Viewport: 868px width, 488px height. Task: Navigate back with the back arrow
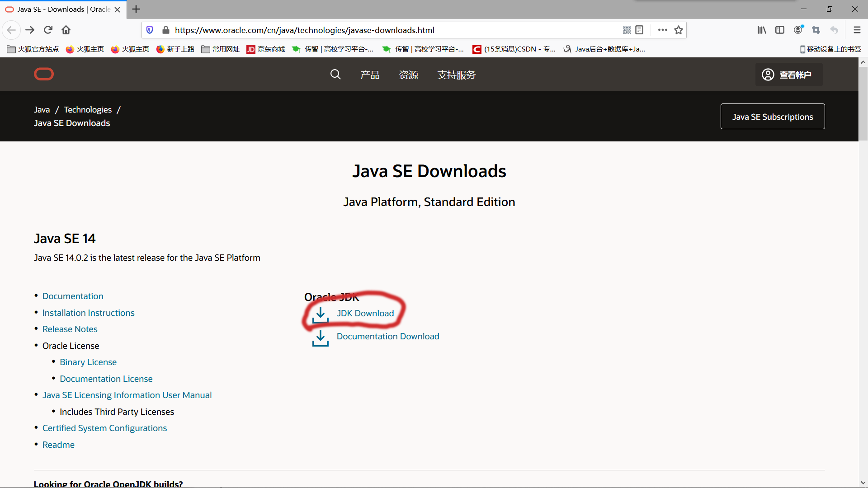point(11,30)
